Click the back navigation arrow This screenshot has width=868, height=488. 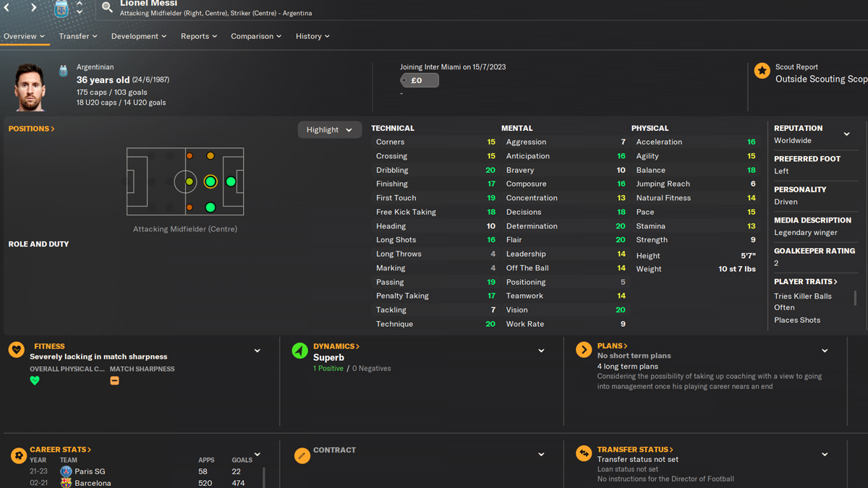tap(7, 7)
